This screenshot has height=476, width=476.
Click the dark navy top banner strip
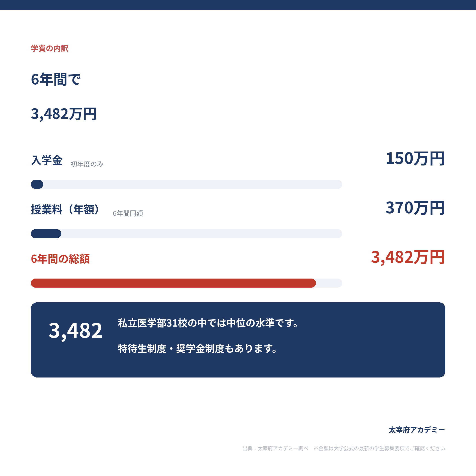(x=238, y=5)
